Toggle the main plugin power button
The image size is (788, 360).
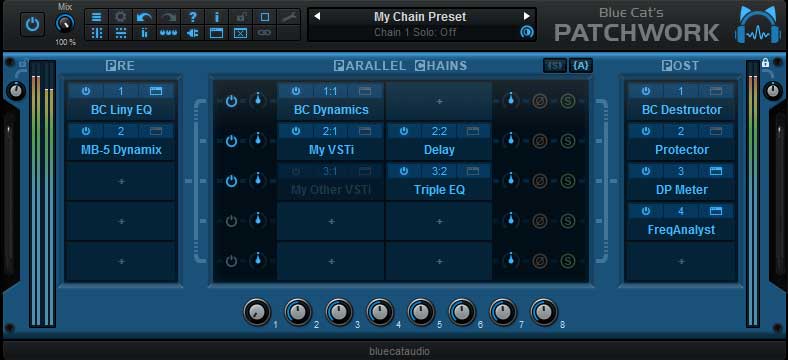click(x=32, y=25)
